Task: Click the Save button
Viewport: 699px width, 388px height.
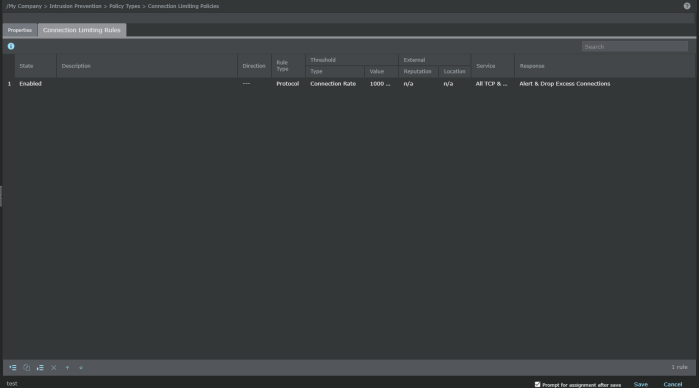Action: (641, 384)
